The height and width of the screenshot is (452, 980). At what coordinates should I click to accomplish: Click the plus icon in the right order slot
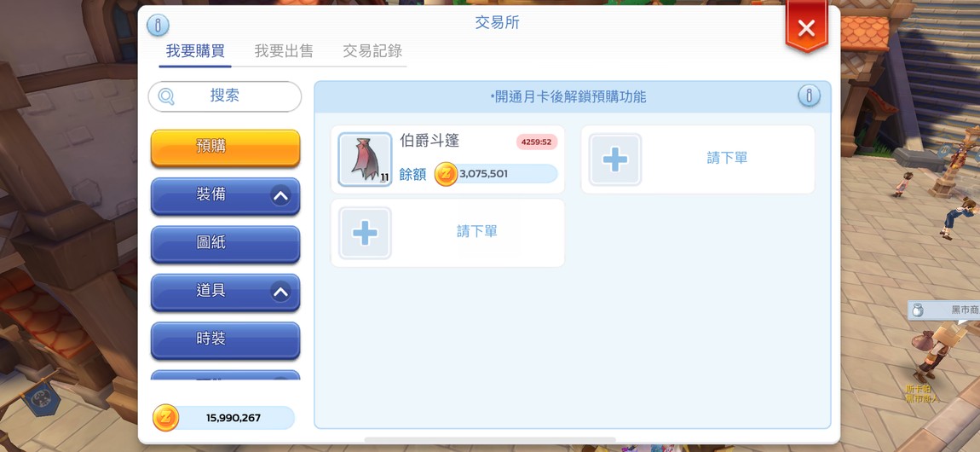(615, 159)
